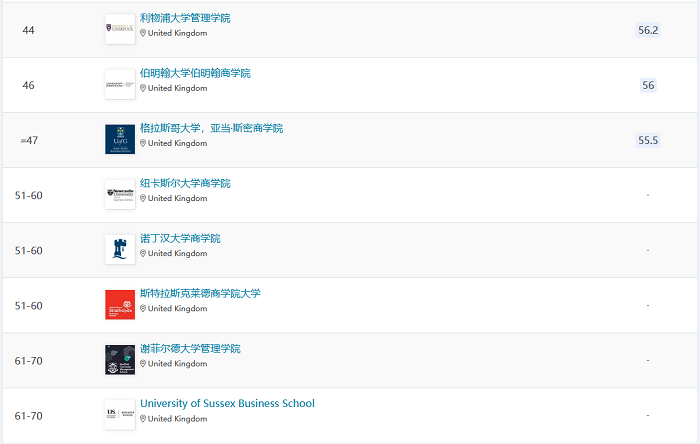The width and height of the screenshot is (700, 444).
Task: Open the 斯特拉斯克莱德商学院大学 link
Action: 200,293
